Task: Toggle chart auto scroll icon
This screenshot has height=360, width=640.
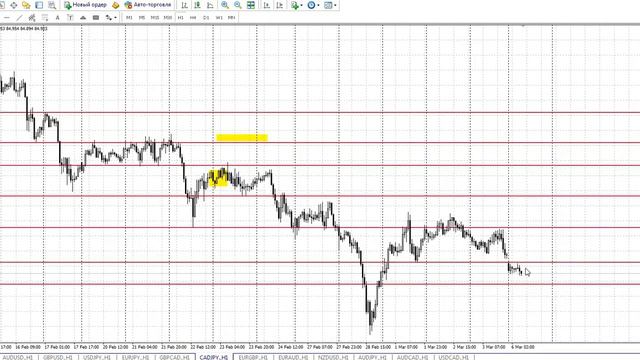Action: point(267,5)
